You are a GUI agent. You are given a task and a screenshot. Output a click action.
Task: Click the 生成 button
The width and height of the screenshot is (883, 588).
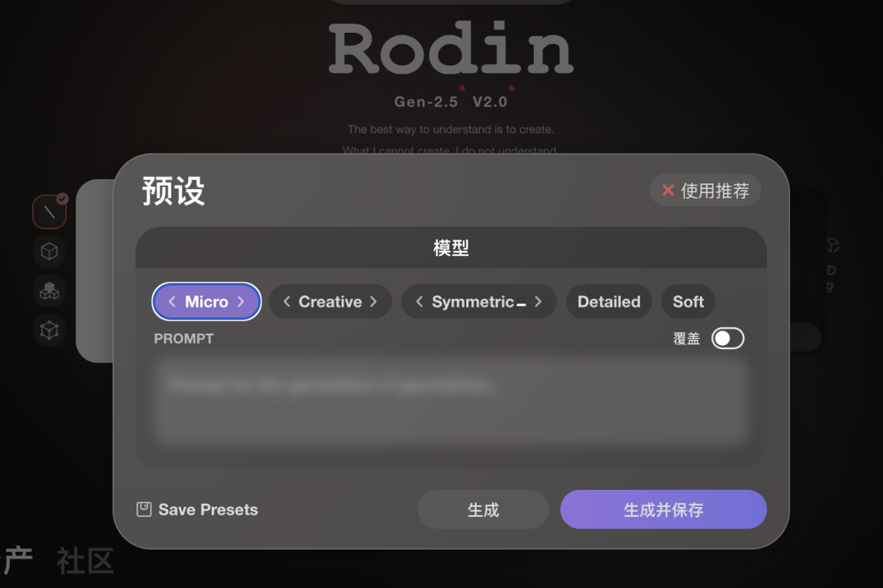[x=483, y=509]
